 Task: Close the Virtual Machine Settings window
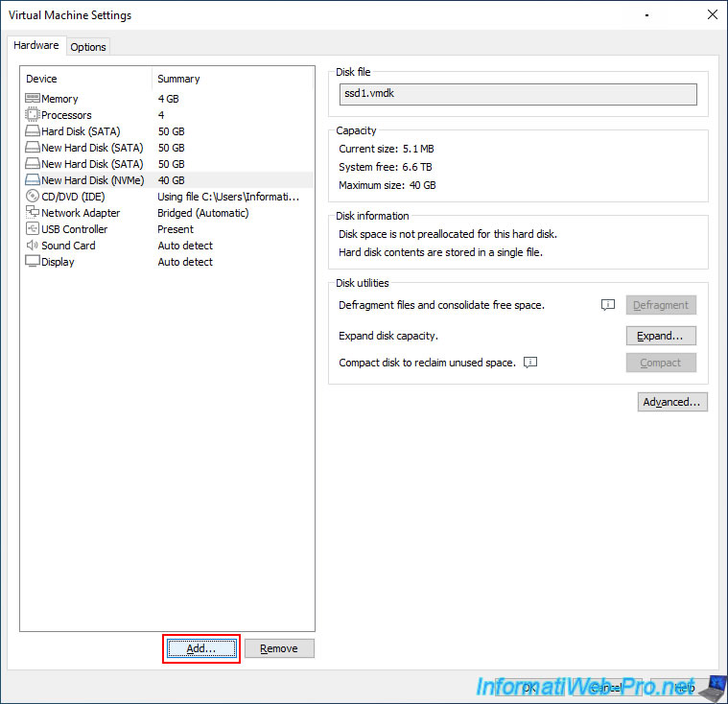click(712, 15)
